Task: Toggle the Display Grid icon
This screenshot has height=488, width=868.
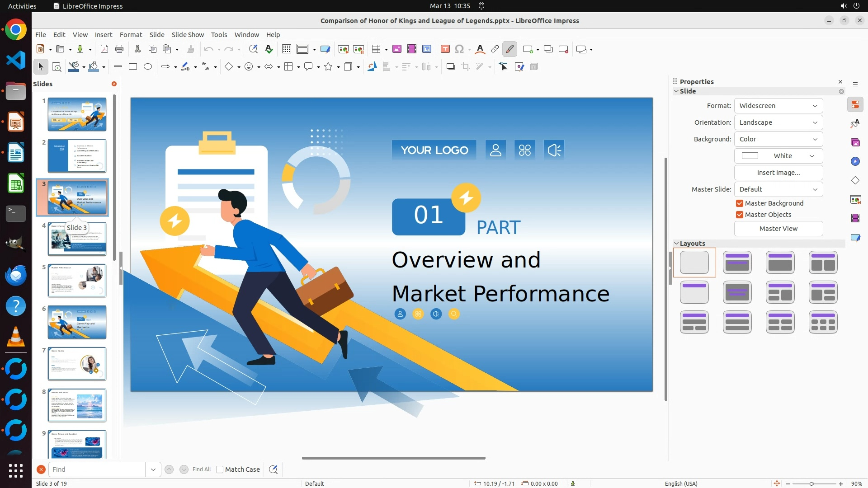Action: coord(286,49)
